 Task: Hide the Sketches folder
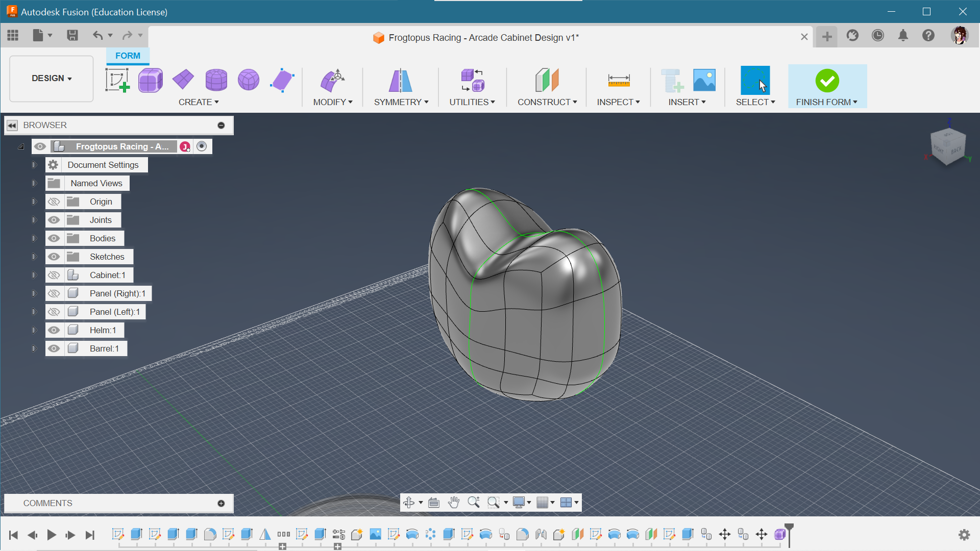tap(54, 257)
